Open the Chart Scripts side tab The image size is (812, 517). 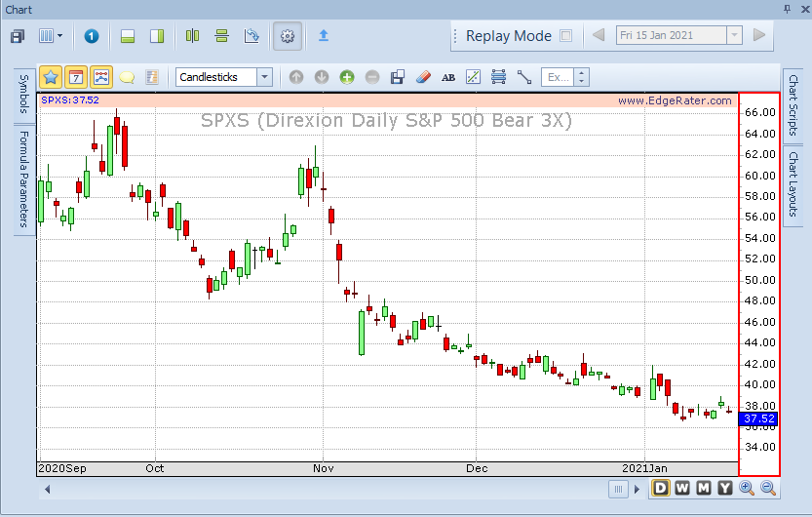[x=793, y=104]
